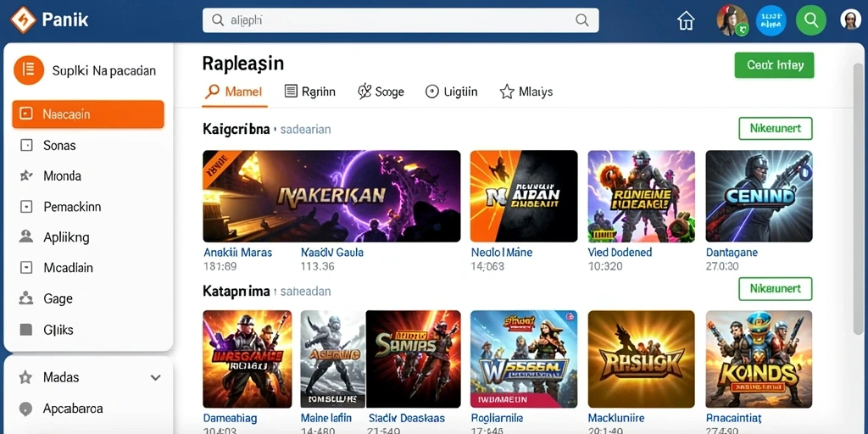Click the green Ceur Inley button
Viewport: 868px width, 434px height.
tap(775, 64)
